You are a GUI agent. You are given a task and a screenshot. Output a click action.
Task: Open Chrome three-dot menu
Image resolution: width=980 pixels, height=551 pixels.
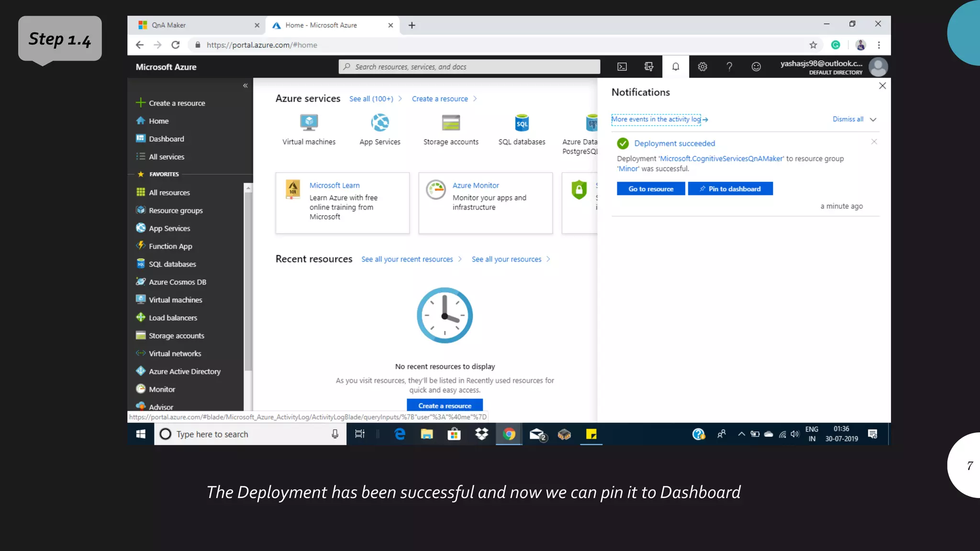[x=879, y=45]
